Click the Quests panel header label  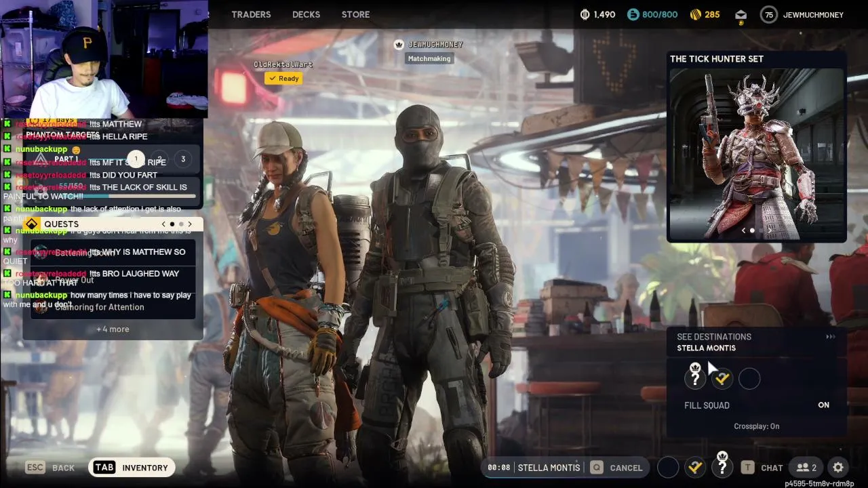click(61, 224)
